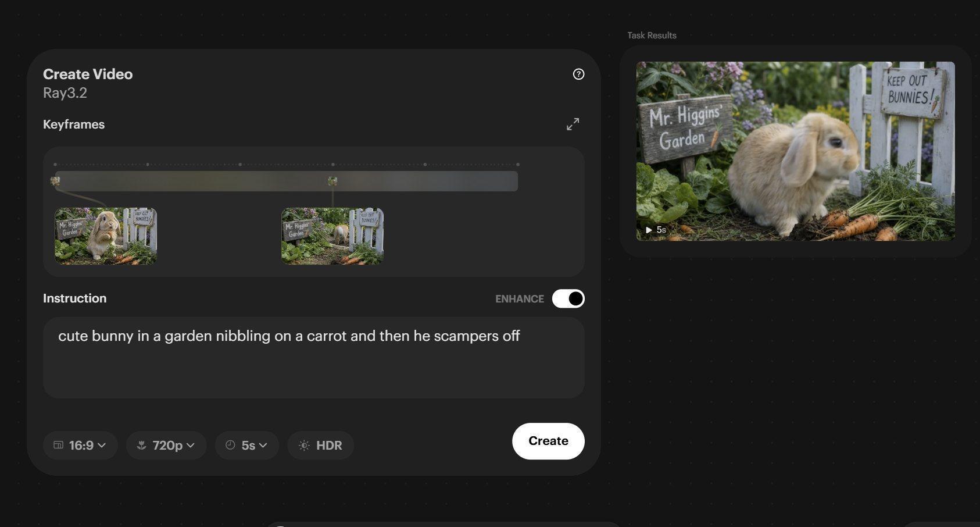
Task: Open the 16:9 aspect ratio dropdown
Action: tap(80, 446)
